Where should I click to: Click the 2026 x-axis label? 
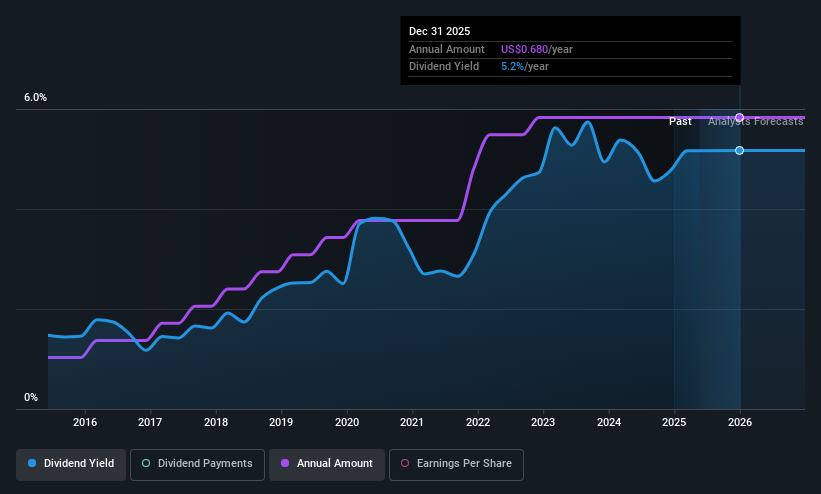740,422
